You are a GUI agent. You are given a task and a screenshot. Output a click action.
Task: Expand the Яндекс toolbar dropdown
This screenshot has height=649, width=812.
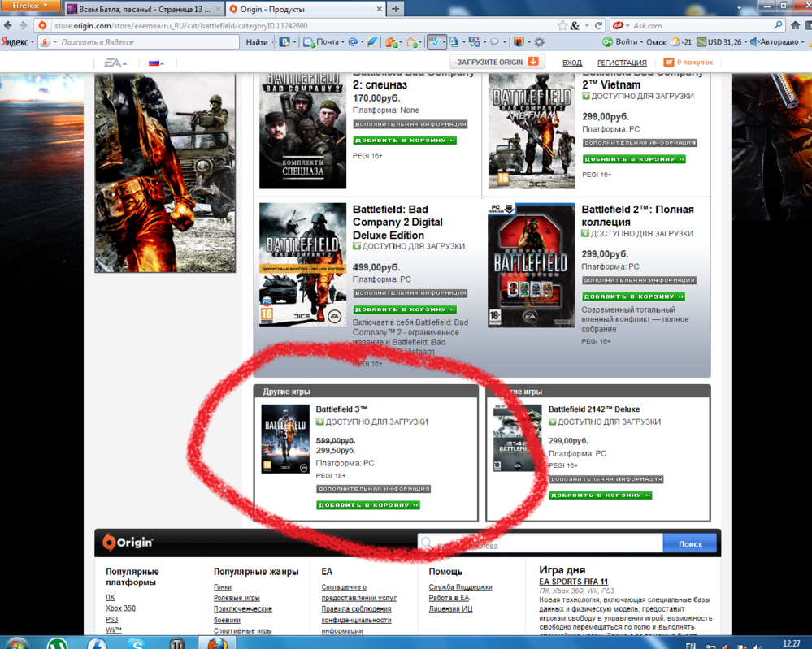click(18, 42)
